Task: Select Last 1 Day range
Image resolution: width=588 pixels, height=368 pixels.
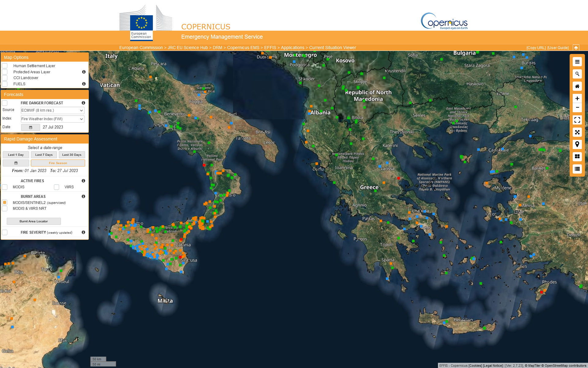Action: point(16,155)
